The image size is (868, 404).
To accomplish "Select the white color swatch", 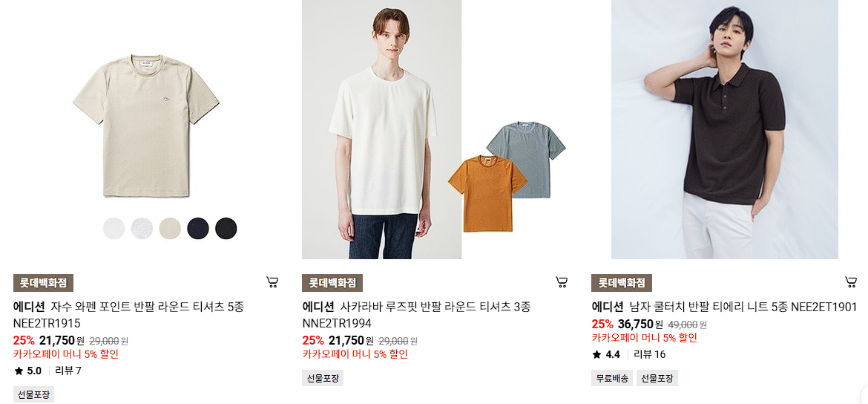I will 114,228.
